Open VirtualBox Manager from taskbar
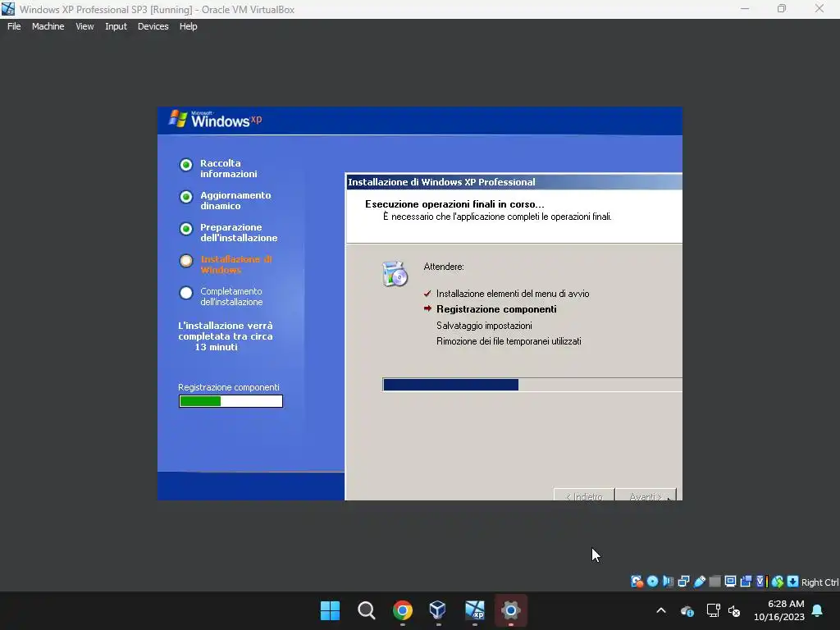 (438, 609)
